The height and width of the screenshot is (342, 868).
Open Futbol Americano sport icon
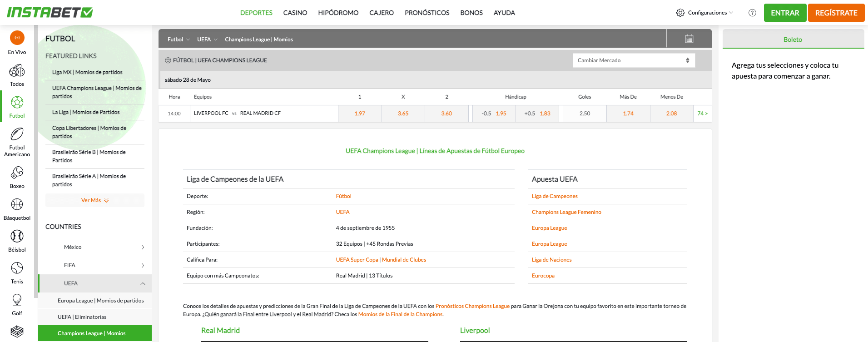tap(17, 134)
